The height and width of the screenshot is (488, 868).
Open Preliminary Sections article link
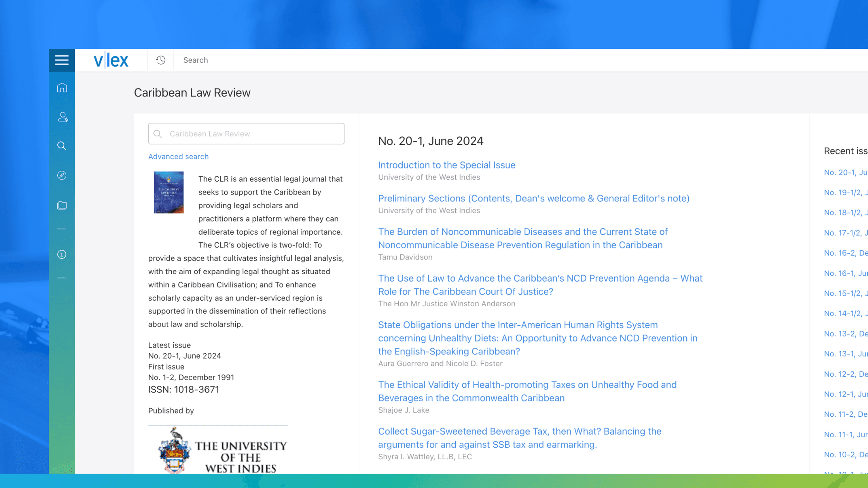[534, 198]
